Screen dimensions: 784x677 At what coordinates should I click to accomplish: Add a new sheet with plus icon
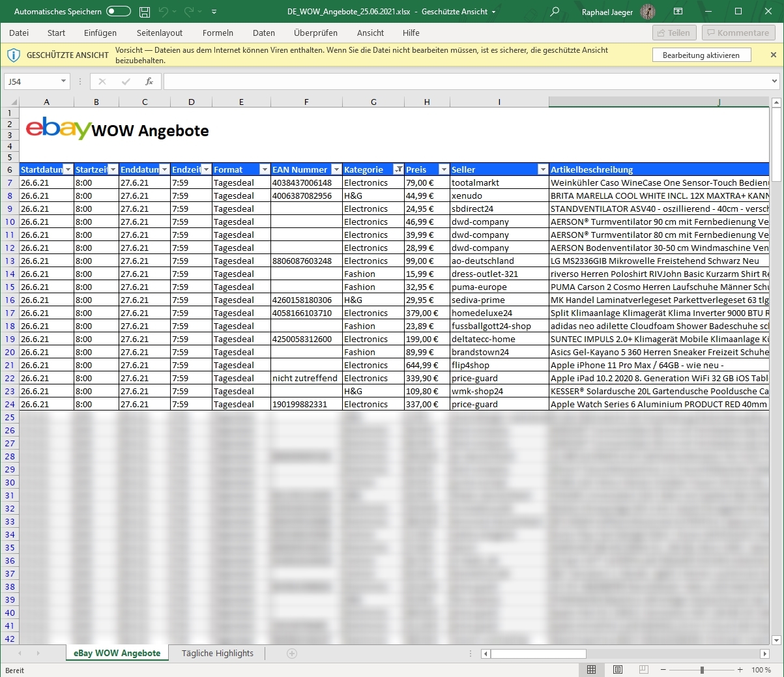[x=292, y=654]
